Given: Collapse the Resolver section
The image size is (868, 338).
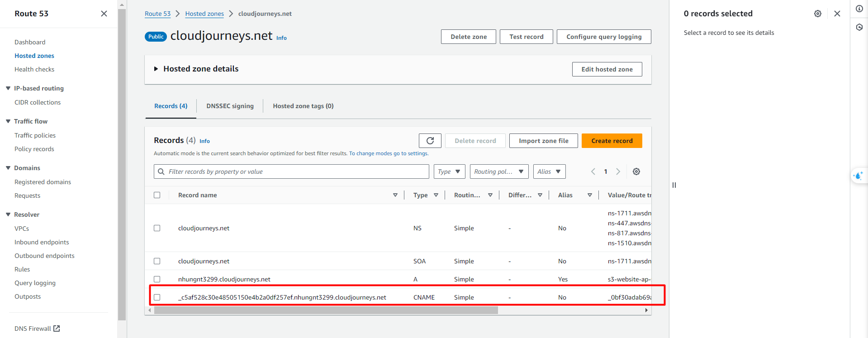Looking at the screenshot, I should [8, 214].
